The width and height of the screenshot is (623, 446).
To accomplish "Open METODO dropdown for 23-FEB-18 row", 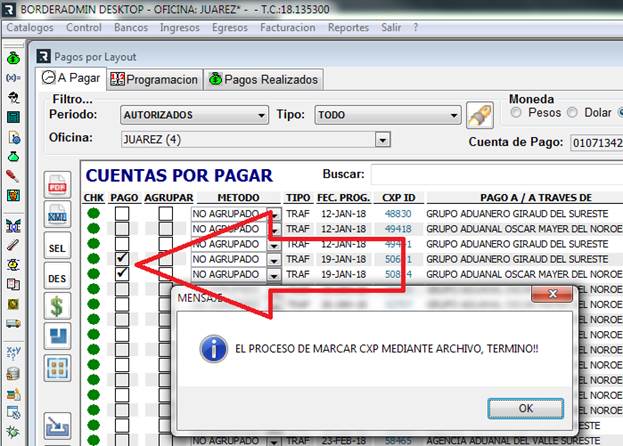I will 274,441.
